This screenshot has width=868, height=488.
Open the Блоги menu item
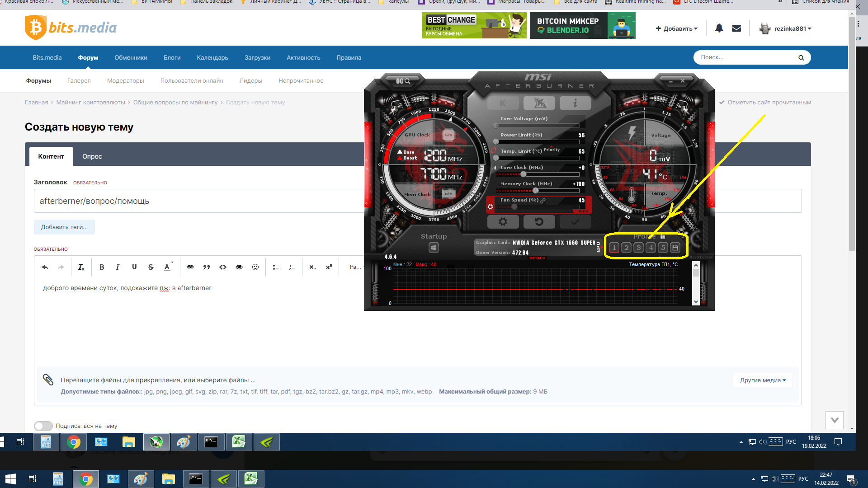[172, 58]
